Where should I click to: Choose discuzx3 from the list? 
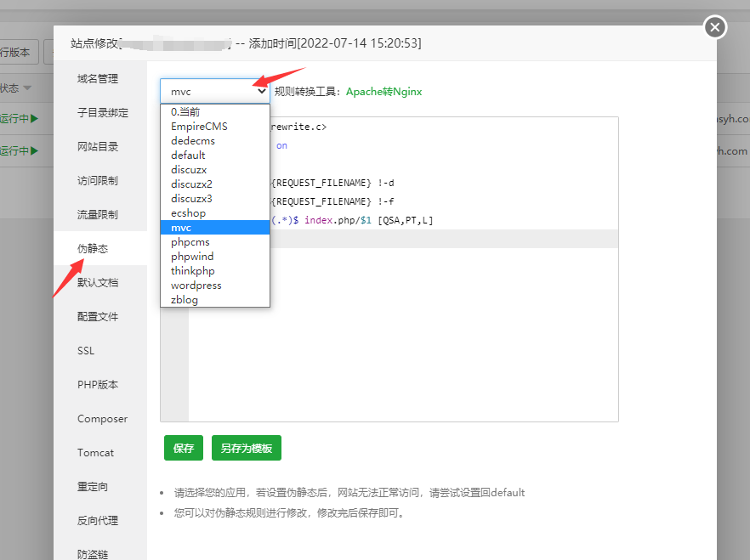pos(191,199)
